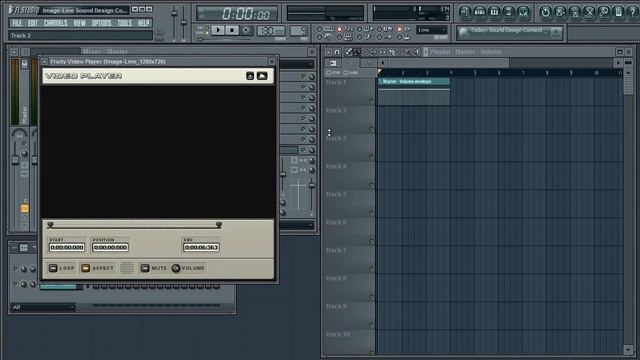Click the playlist magnet snap icon
640x360 pixels.
click(337, 52)
